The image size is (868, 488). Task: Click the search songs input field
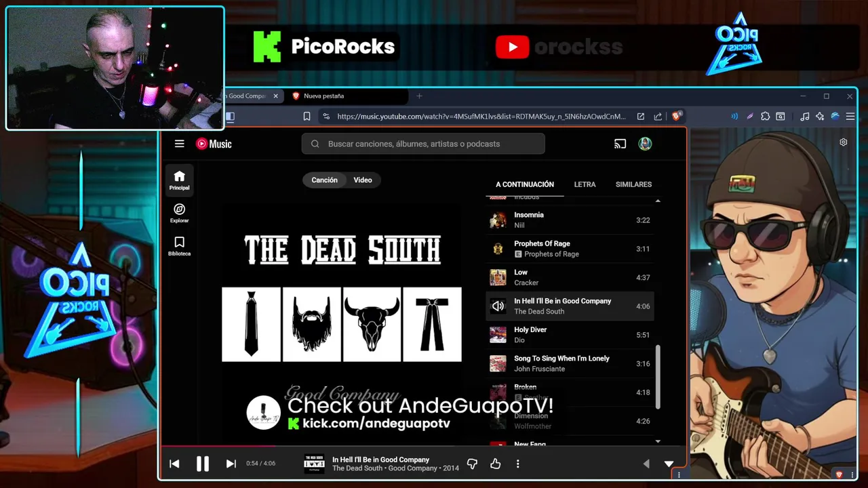(423, 144)
